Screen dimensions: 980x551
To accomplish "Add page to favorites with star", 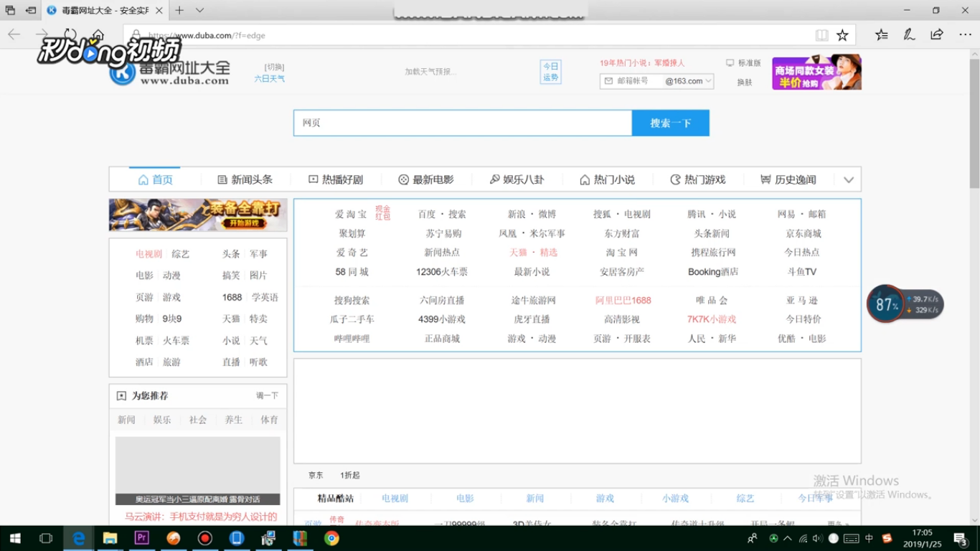I will pyautogui.click(x=842, y=35).
